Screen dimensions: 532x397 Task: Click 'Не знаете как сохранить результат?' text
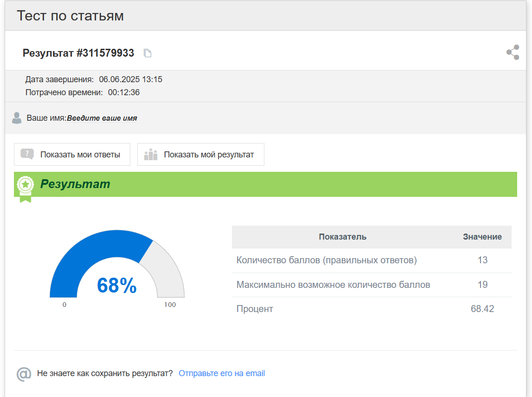105,373
